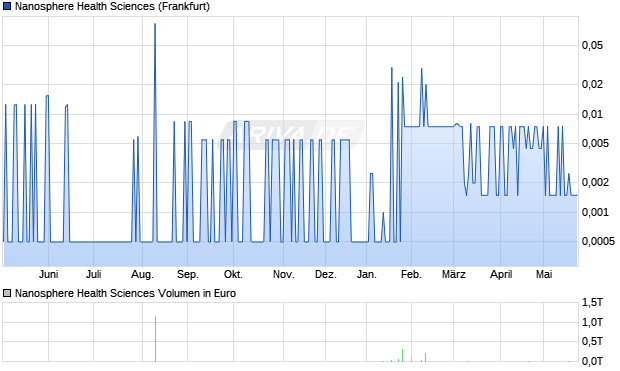Click the 'Juli' month label
Viewport: 620px width, 371px height.
pos(94,274)
